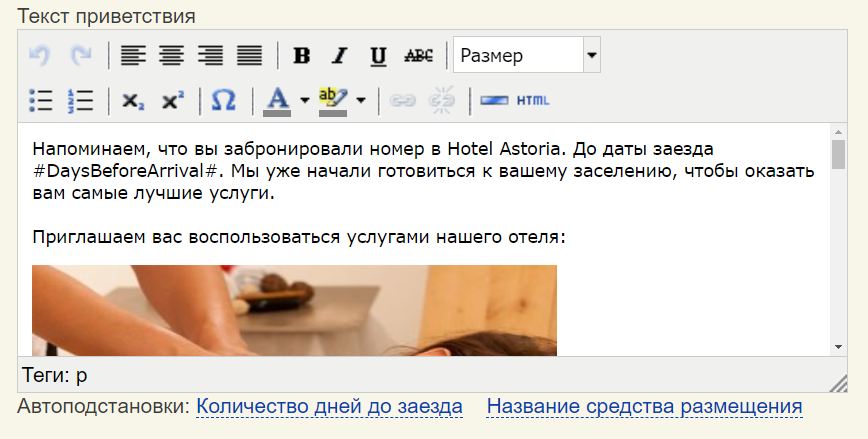Click the editor scroll up arrow
Image resolution: width=868 pixels, height=439 pixels.
click(838, 132)
